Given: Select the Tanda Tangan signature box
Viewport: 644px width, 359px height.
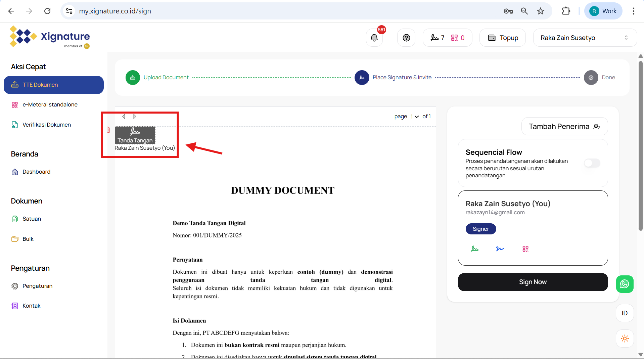Looking at the screenshot, I should (135, 135).
